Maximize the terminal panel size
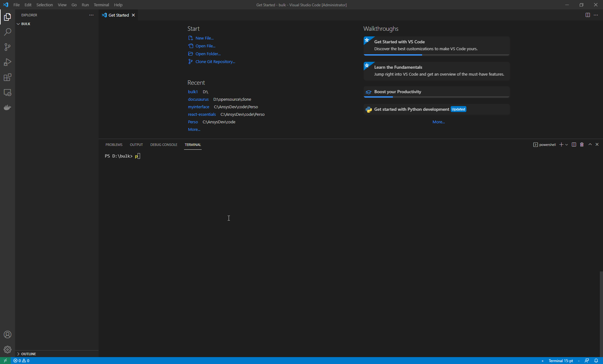603x364 pixels. click(590, 144)
